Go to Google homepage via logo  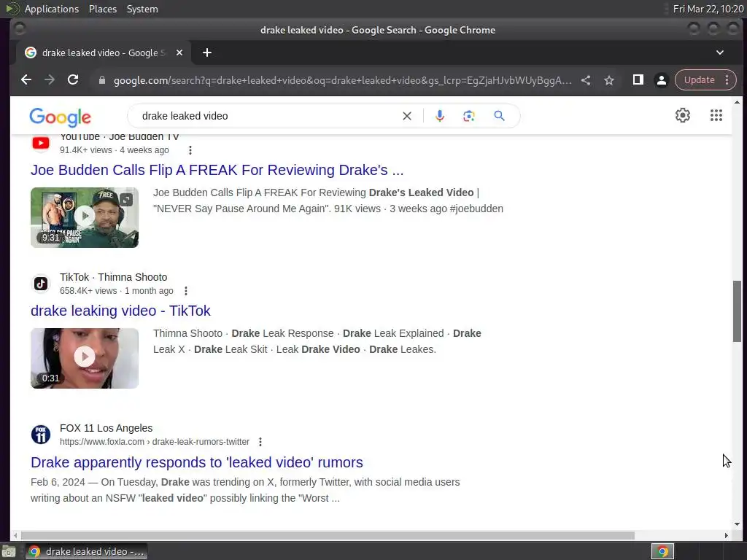coord(60,117)
